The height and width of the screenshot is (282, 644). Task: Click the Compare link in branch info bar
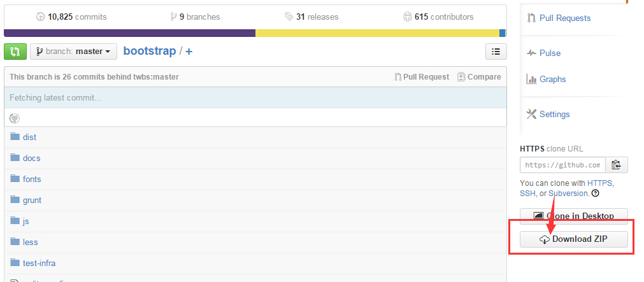coord(479,77)
